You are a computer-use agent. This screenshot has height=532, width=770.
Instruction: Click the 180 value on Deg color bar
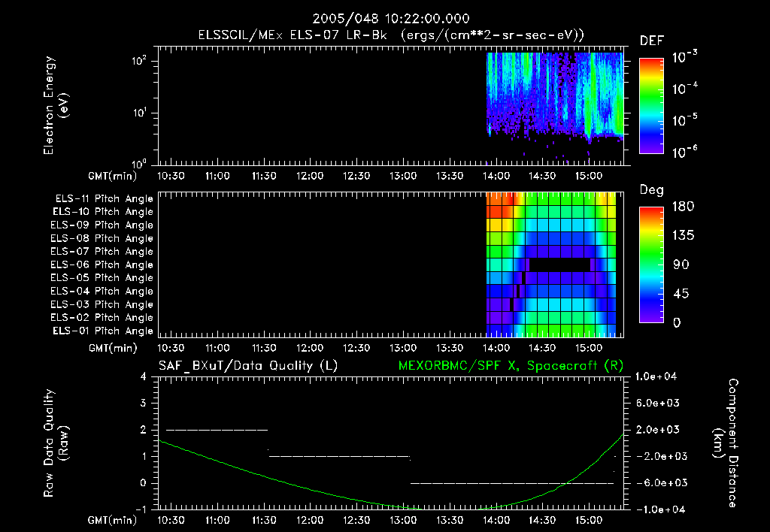pyautogui.click(x=683, y=207)
